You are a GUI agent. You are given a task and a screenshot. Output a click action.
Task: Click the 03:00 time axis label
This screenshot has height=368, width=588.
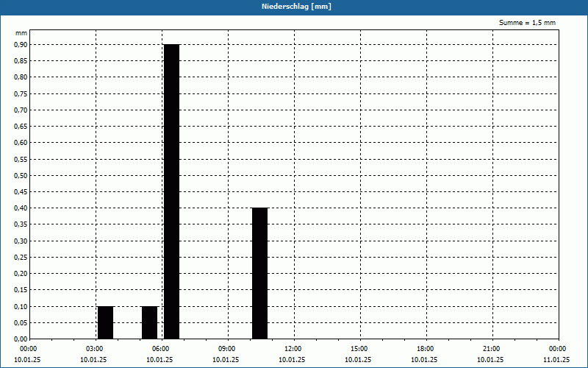[x=96, y=349]
